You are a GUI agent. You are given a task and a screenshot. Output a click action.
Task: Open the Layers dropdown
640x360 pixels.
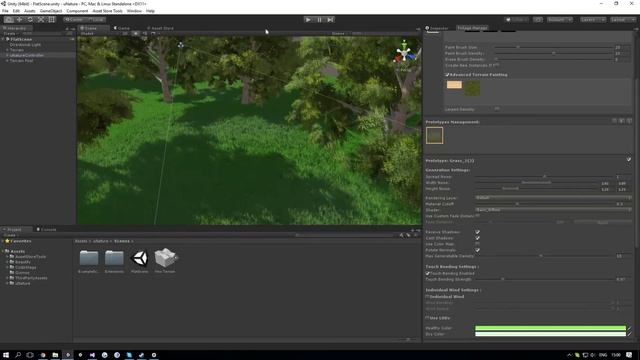pos(593,20)
